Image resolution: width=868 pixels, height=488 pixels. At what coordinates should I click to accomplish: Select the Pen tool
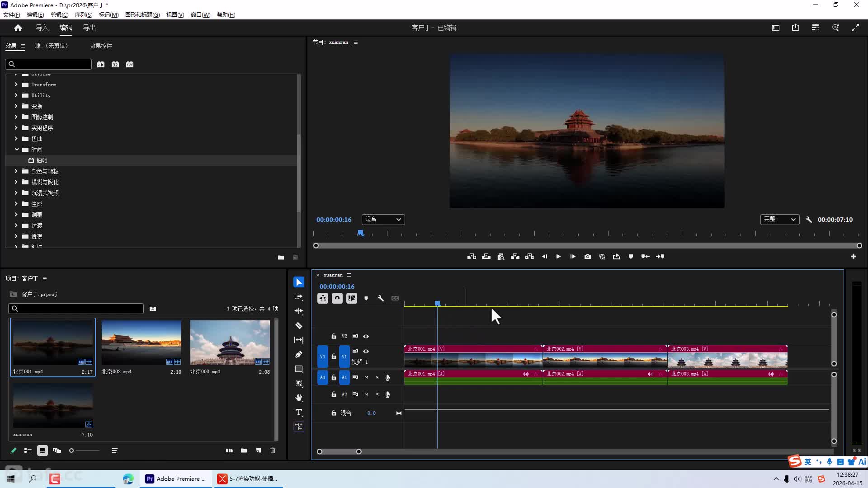coord(299,355)
